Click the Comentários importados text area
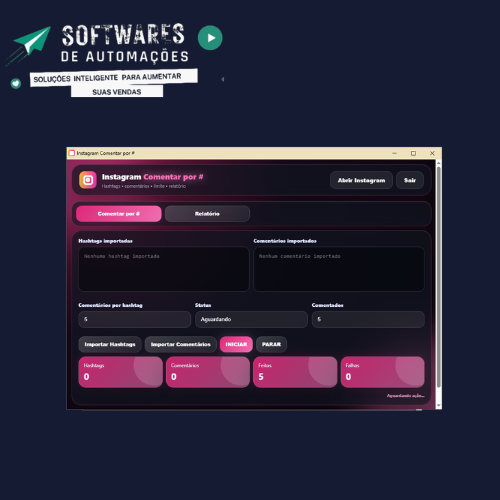The width and height of the screenshot is (500, 500). click(x=339, y=269)
